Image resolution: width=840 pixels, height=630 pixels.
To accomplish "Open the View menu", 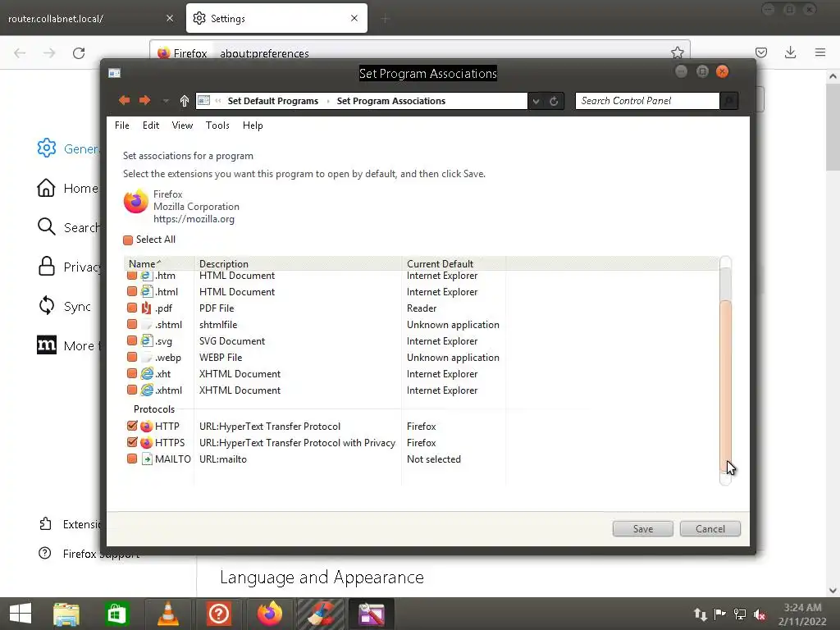I will (x=182, y=126).
